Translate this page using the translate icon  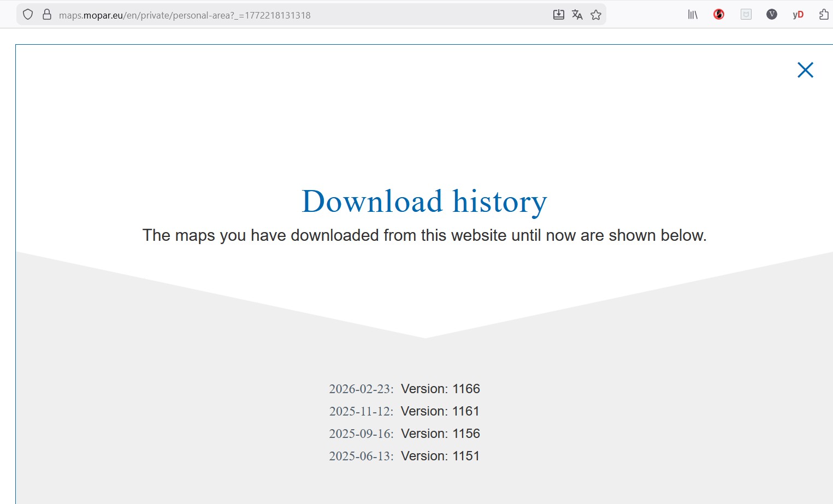click(577, 15)
